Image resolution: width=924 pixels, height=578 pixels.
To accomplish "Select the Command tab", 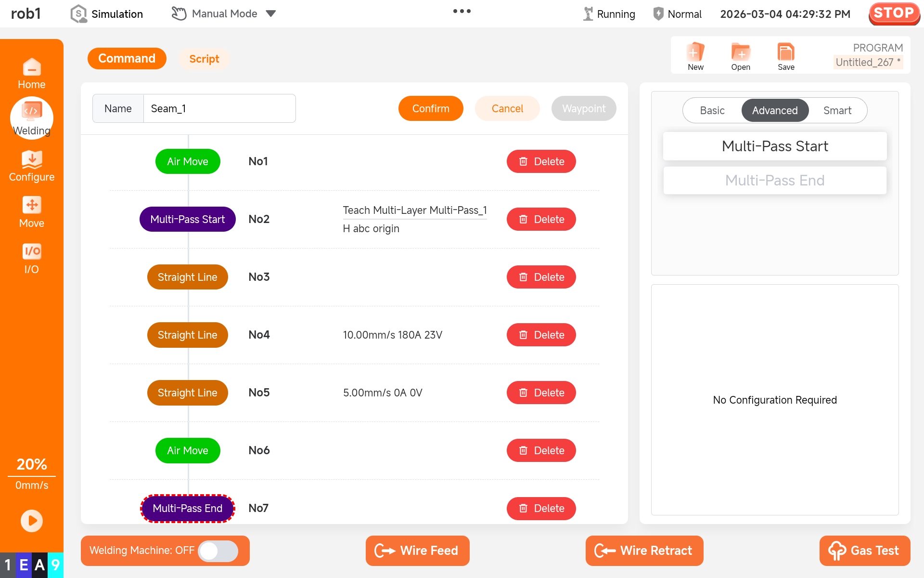I will coord(127,58).
